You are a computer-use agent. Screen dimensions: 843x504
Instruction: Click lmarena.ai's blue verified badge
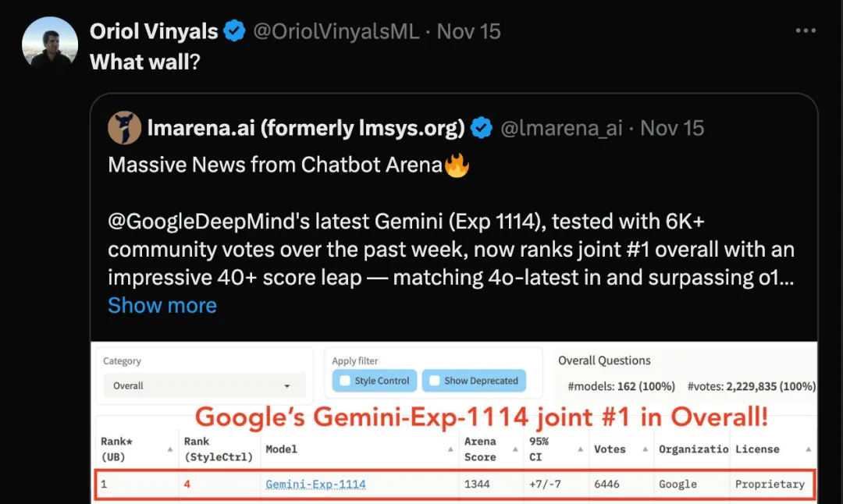481,128
